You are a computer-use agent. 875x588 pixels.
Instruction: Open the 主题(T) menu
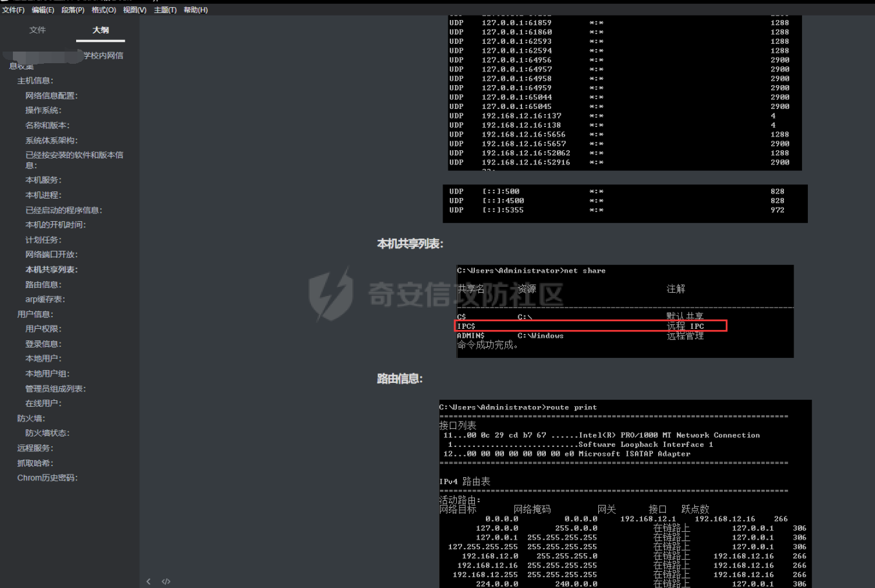point(165,10)
